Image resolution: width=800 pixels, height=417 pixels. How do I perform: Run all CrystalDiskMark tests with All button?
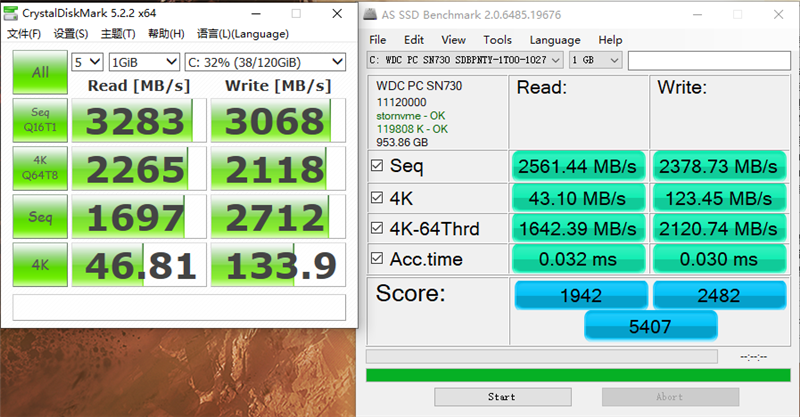pyautogui.click(x=40, y=72)
